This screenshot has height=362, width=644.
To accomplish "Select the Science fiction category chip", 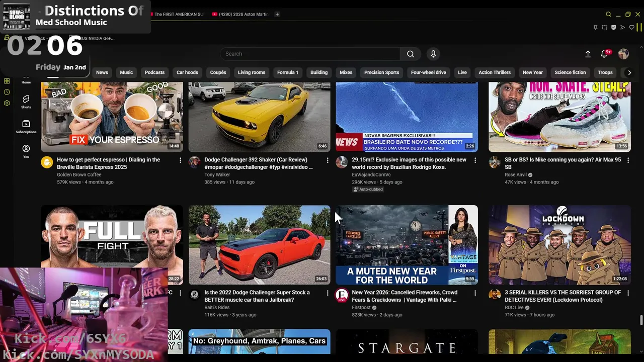I will click(x=570, y=72).
